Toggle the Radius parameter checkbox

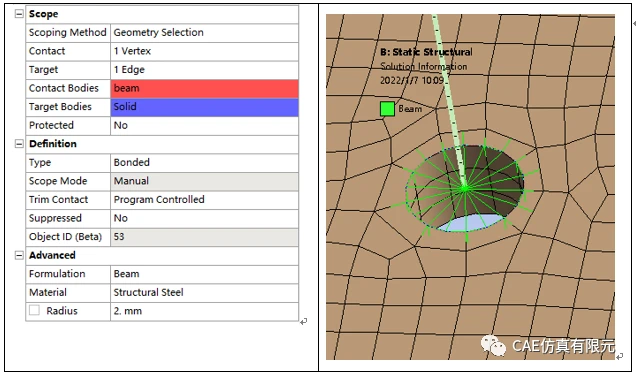pos(34,311)
